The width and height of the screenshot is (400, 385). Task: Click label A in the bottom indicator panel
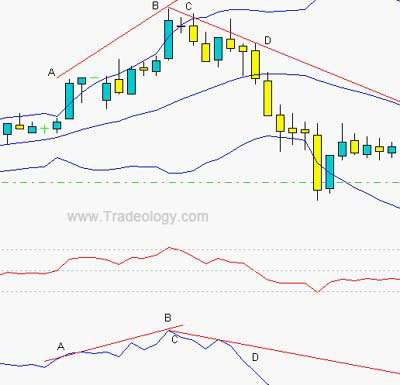pos(61,347)
